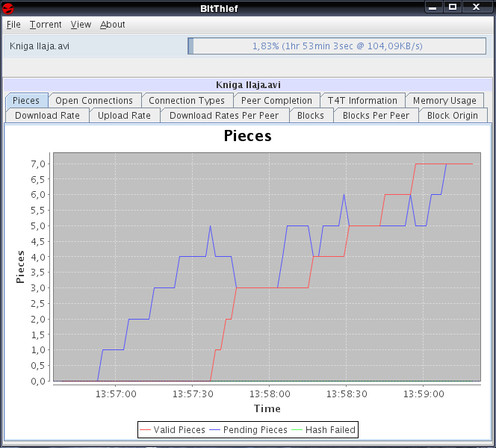Switch to the Open Connections tab
The height and width of the screenshot is (448, 496).
[x=94, y=101]
